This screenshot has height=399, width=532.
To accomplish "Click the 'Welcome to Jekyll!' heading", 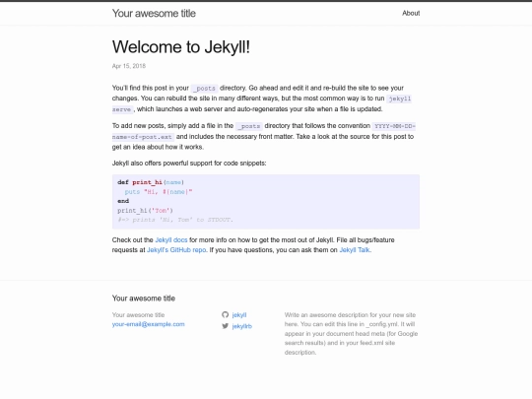I will point(181,47).
